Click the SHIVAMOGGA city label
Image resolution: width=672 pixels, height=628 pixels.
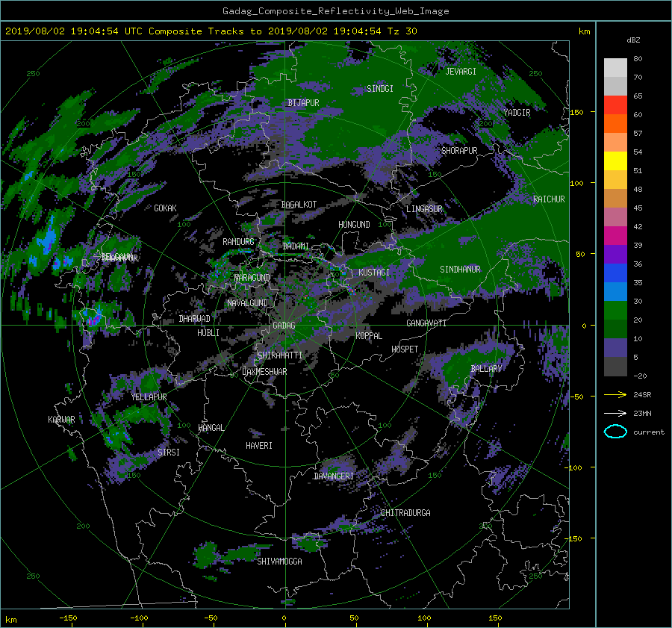pyautogui.click(x=279, y=562)
